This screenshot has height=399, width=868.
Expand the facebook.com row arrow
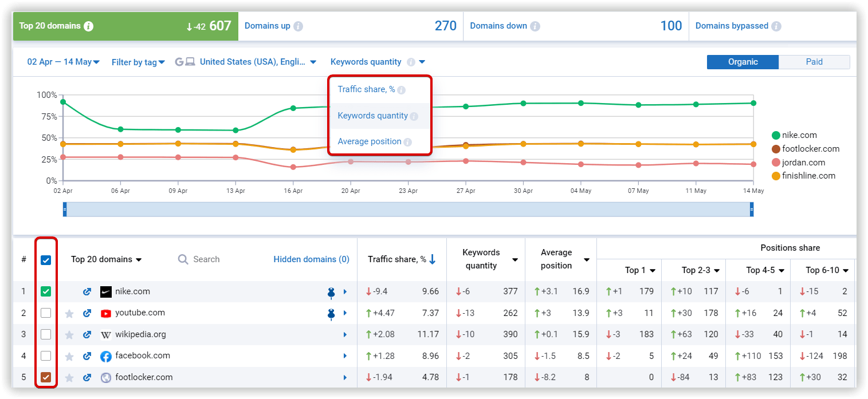(345, 356)
